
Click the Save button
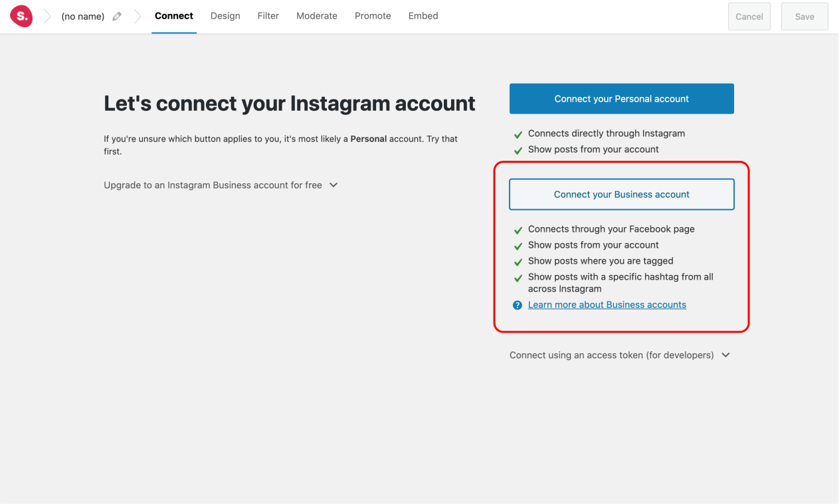pos(804,17)
